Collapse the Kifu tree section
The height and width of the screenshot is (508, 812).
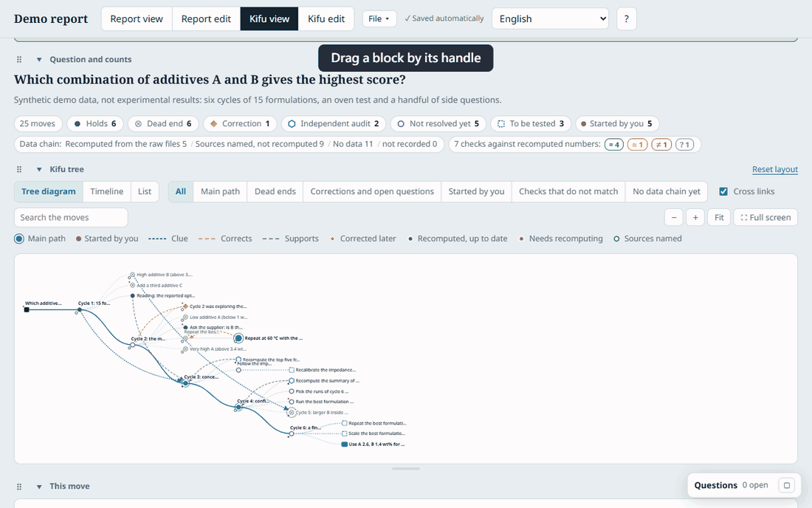tap(39, 169)
